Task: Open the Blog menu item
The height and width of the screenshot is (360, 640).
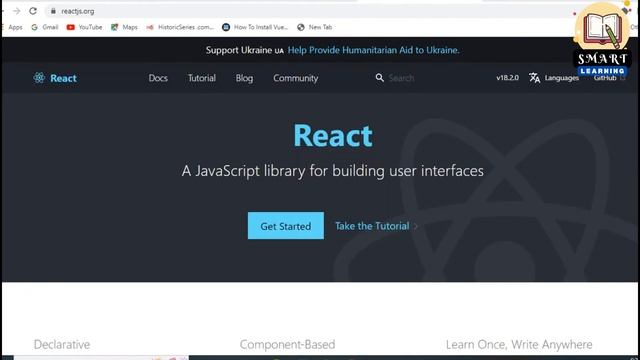Action: click(x=244, y=78)
